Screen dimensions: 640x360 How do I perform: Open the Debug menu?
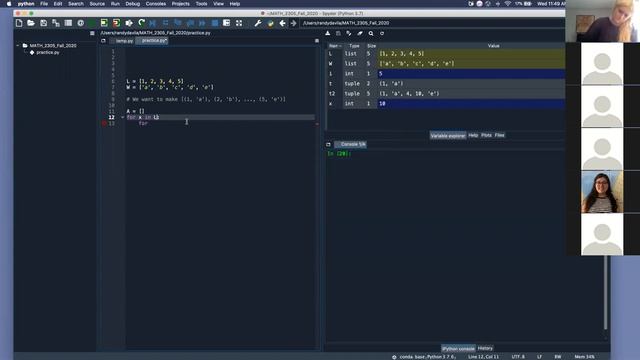click(133, 4)
